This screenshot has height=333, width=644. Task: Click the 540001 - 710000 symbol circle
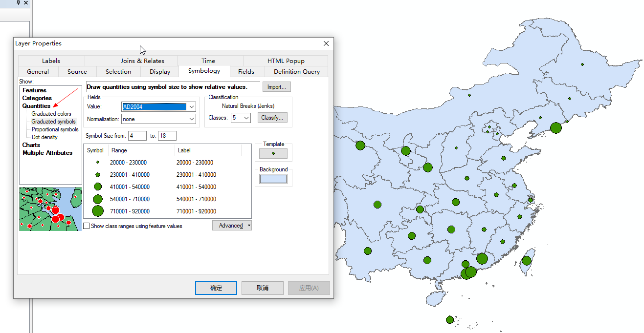98,199
